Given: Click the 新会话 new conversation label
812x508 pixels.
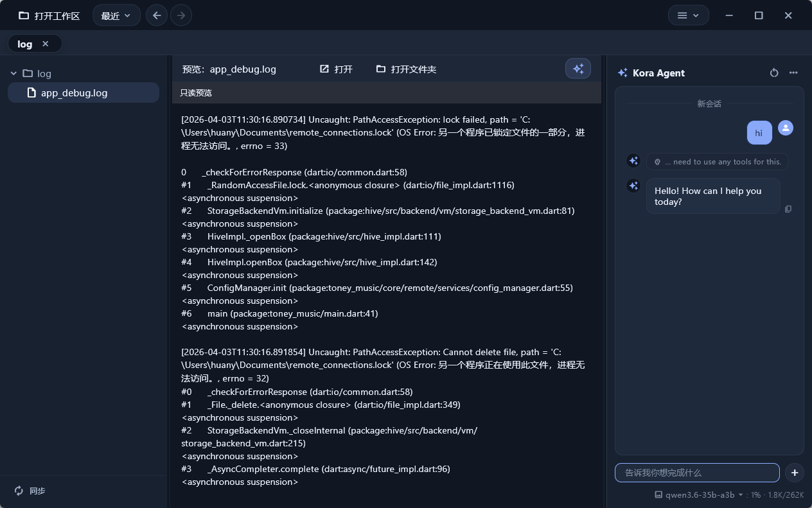Looking at the screenshot, I should [x=709, y=103].
